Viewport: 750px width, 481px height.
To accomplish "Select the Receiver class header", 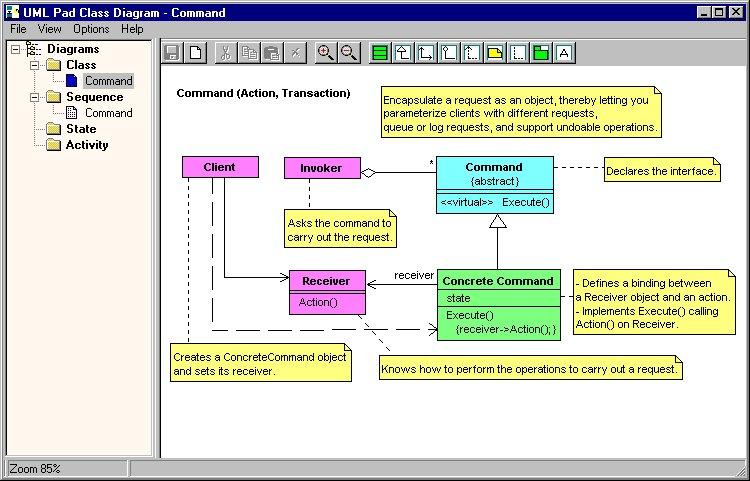I will coord(328,281).
